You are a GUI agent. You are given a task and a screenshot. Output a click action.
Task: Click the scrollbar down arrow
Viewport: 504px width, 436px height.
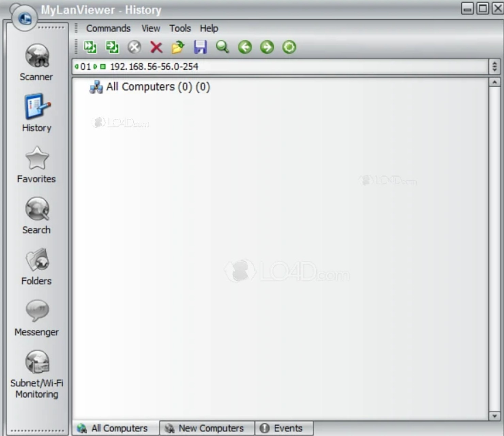[x=494, y=416]
